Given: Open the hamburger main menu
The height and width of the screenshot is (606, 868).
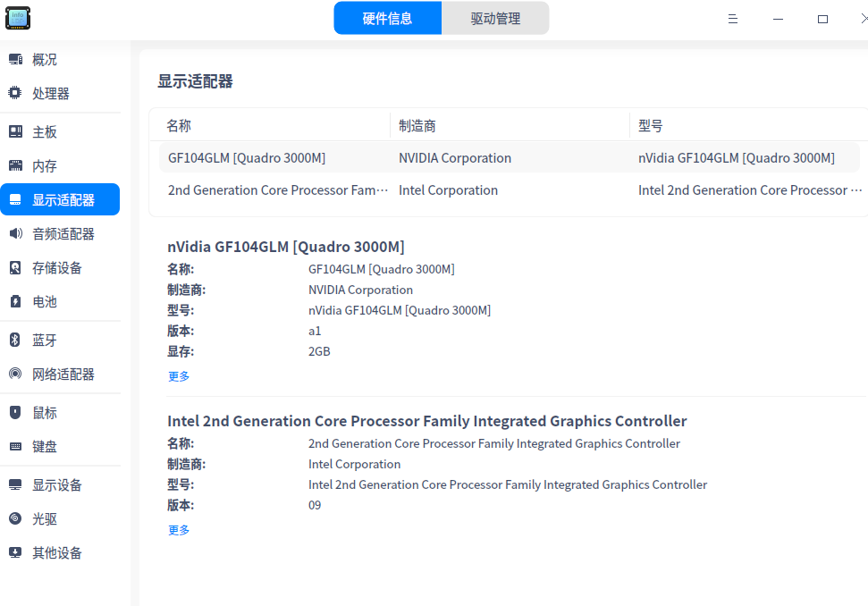Looking at the screenshot, I should (x=733, y=19).
